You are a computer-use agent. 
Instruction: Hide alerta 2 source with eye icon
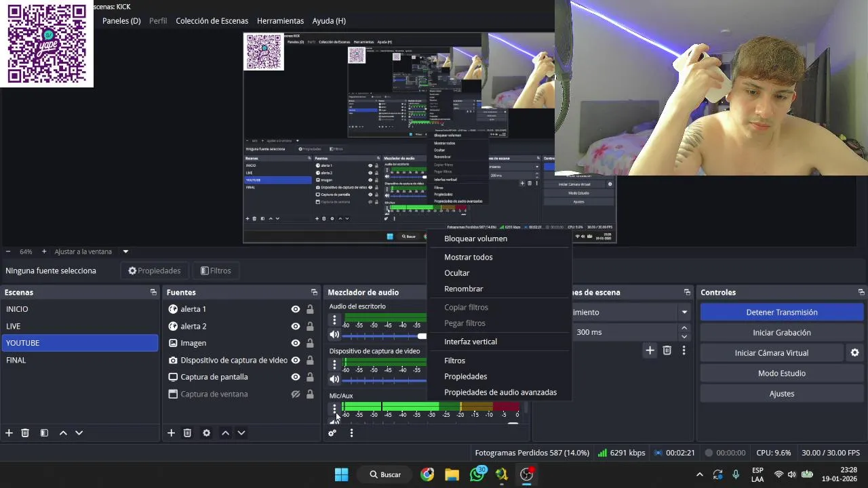[x=296, y=326]
